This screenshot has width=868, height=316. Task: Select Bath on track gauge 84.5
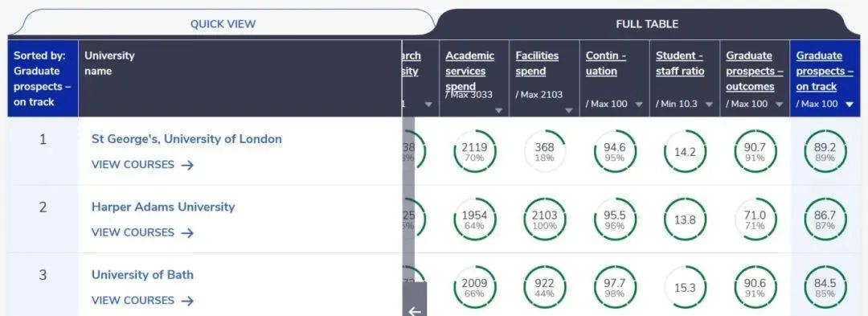click(825, 288)
